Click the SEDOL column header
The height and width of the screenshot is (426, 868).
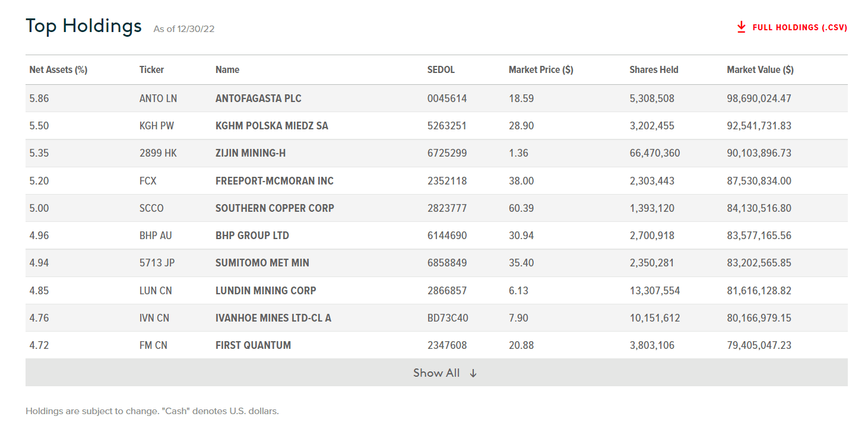click(441, 69)
